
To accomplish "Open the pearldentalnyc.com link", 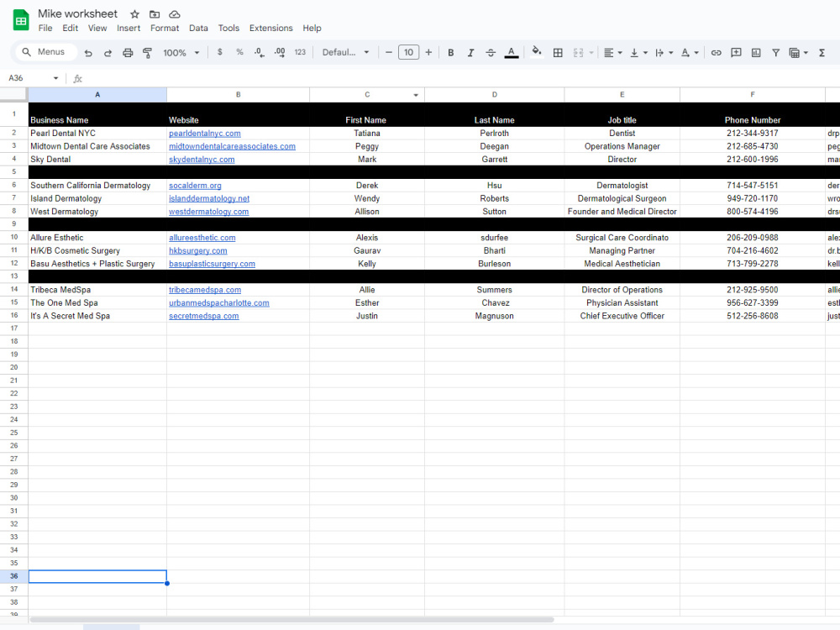I will click(205, 134).
